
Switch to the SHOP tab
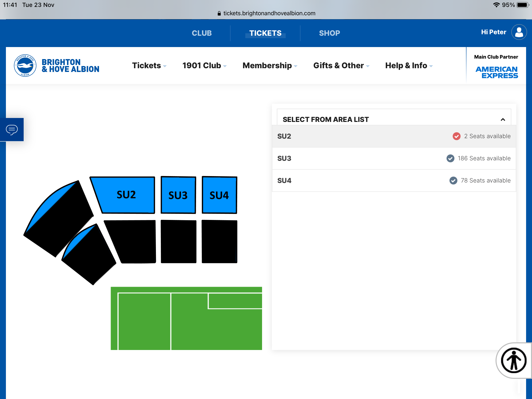[x=330, y=33]
